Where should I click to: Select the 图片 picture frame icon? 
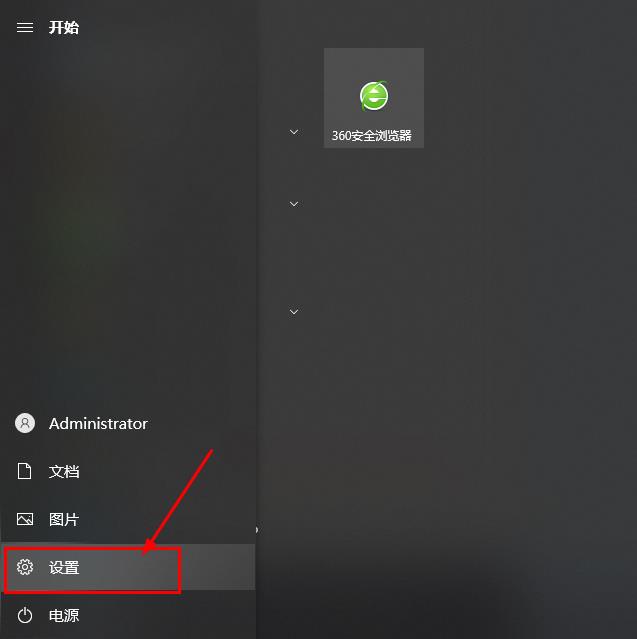point(25,519)
